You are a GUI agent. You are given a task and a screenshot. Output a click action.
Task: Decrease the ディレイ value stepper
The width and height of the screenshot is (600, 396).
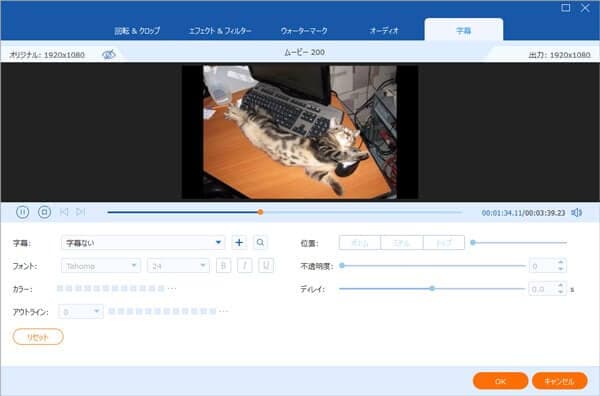(x=561, y=292)
